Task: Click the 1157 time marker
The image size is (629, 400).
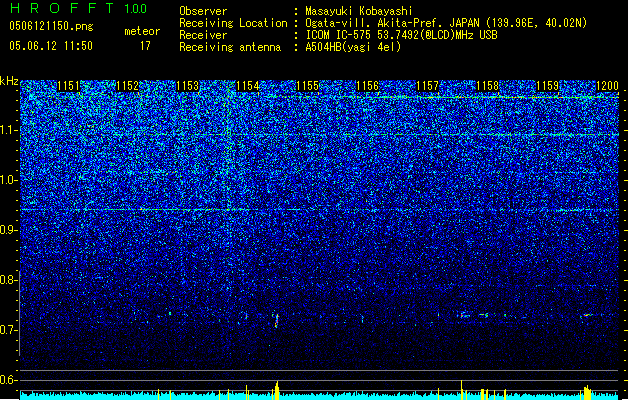Action: coord(428,86)
